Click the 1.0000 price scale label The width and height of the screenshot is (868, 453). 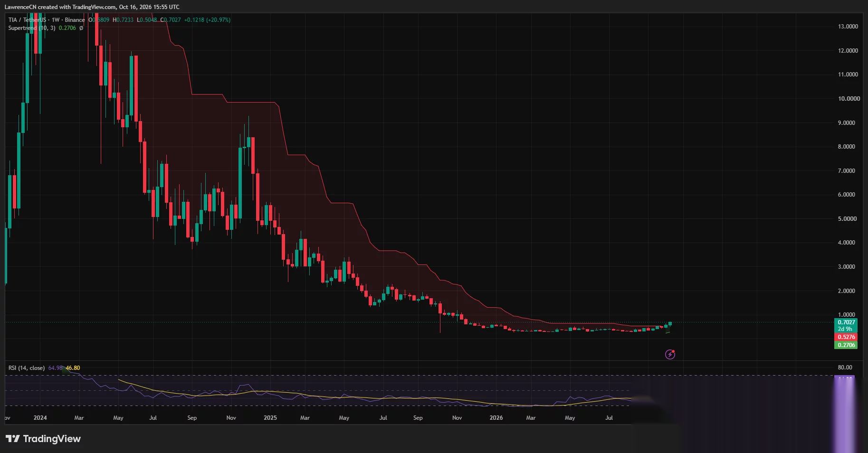(x=847, y=315)
